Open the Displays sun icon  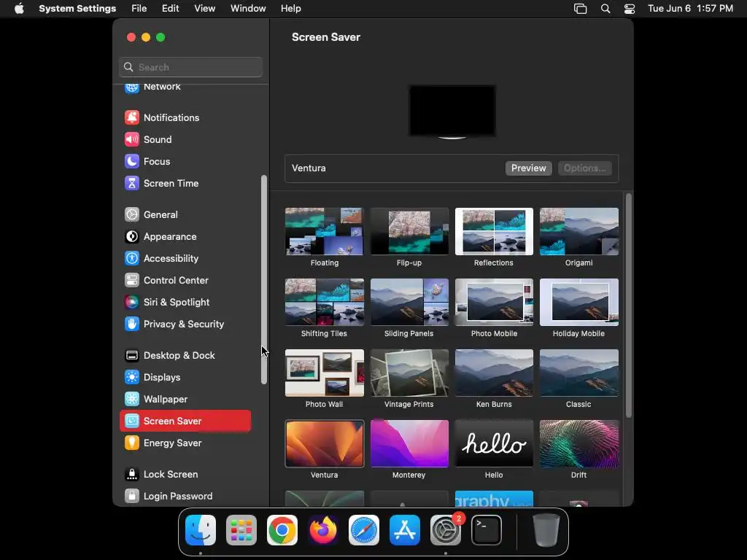coord(132,378)
